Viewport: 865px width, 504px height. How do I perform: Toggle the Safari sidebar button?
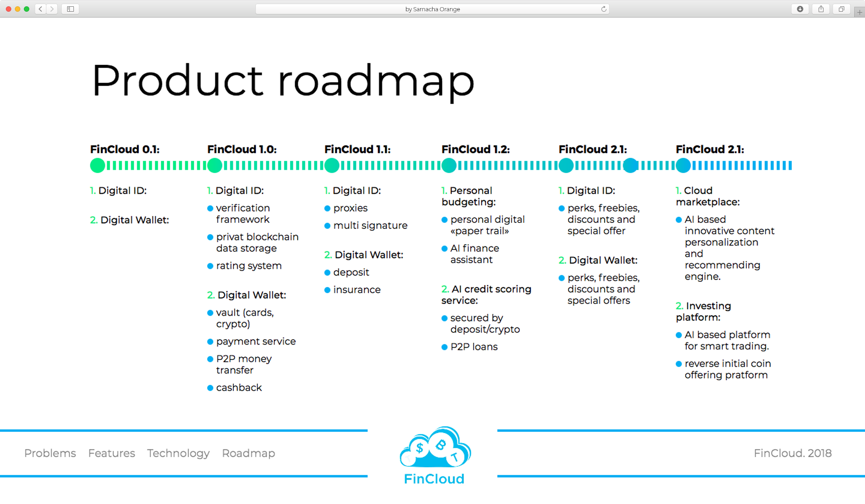click(70, 9)
